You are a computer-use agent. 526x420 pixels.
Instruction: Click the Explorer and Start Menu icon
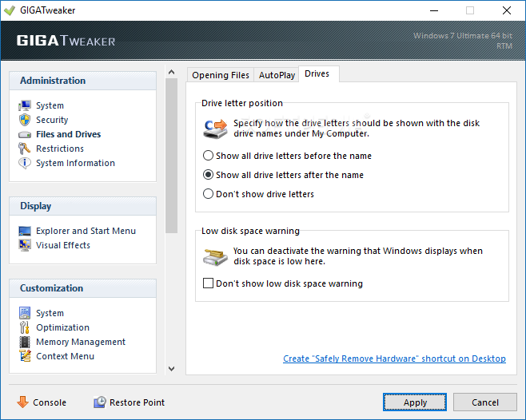(25, 231)
